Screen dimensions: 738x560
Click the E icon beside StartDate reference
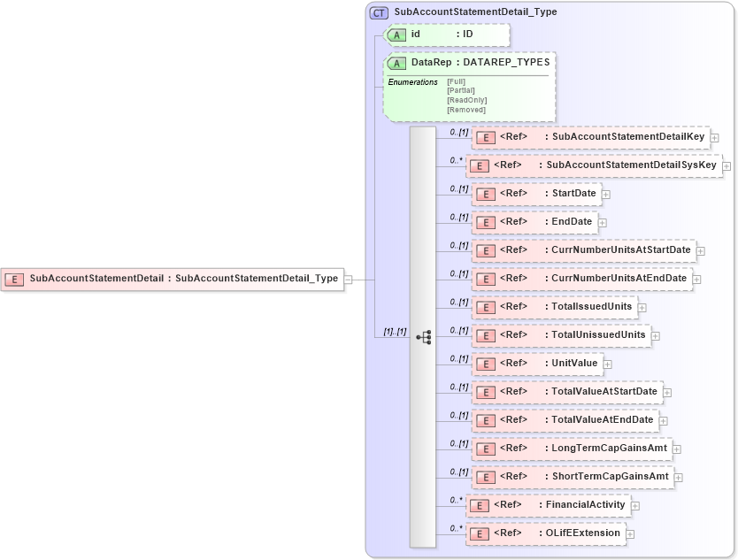tap(485, 194)
